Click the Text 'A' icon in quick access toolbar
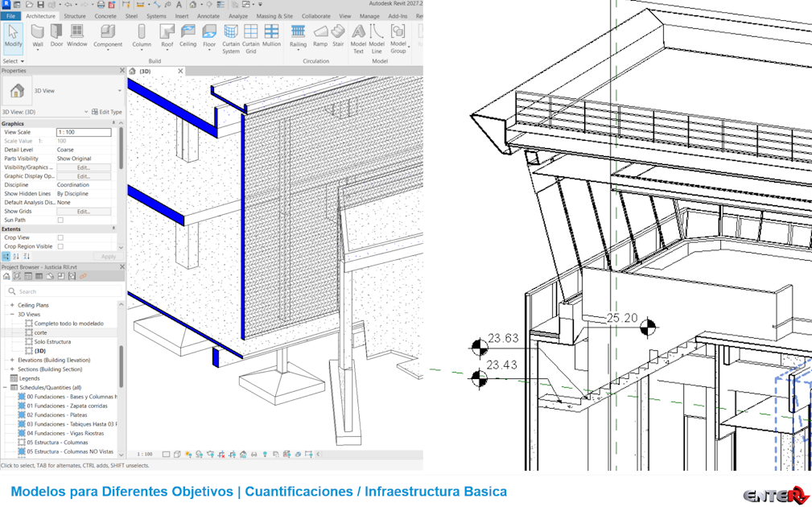The image size is (812, 507). [179, 5]
